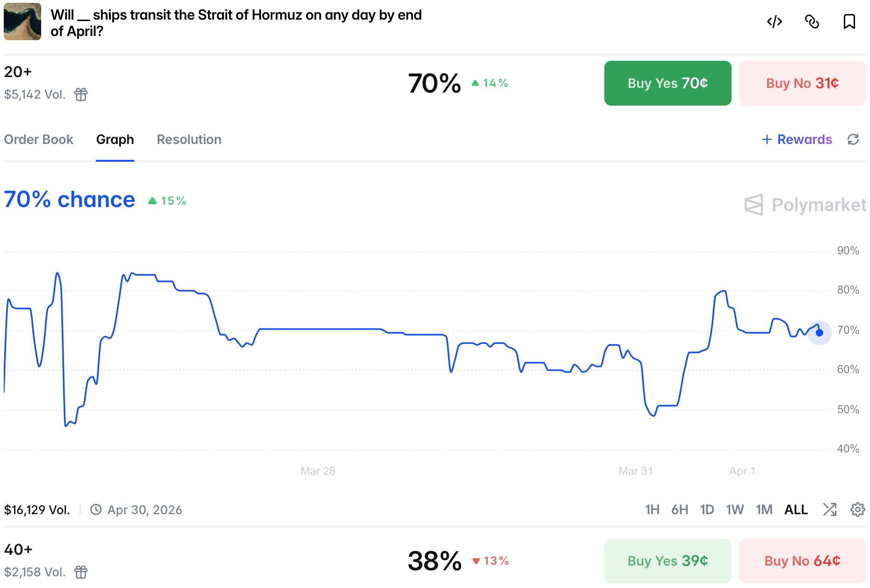
Task: Open the Rewards link
Action: [x=797, y=139]
